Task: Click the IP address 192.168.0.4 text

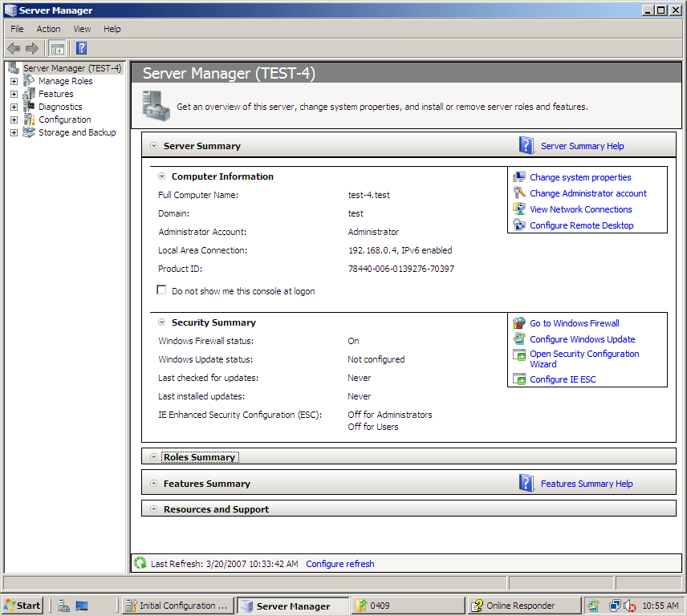Action: (373, 250)
